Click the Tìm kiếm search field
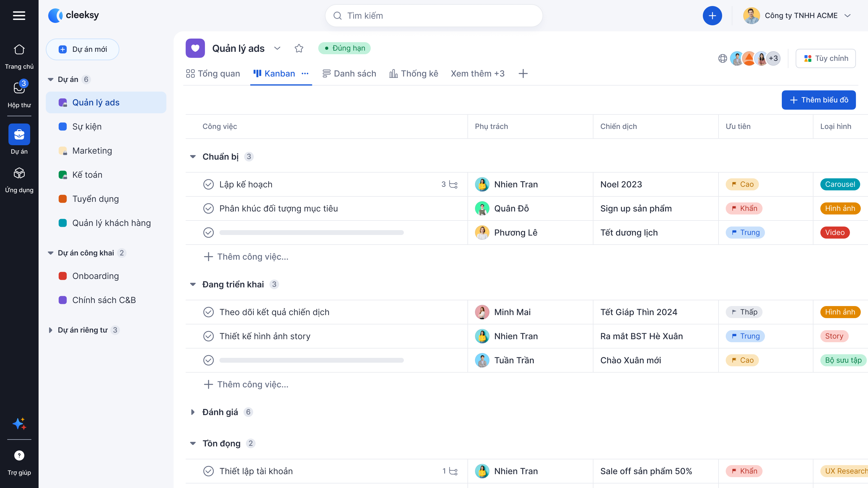 [433, 15]
